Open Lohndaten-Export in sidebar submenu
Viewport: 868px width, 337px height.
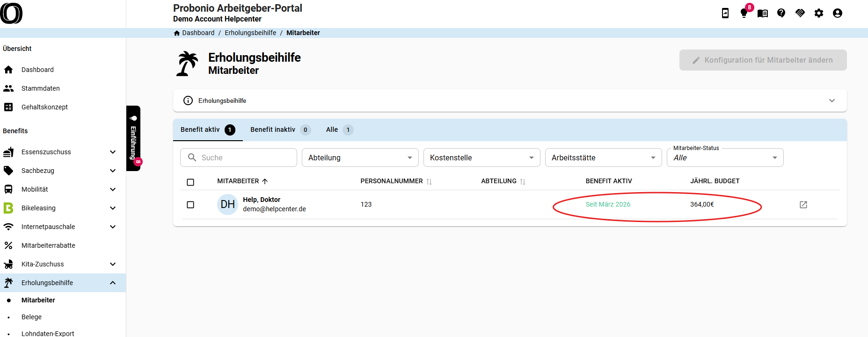[48, 333]
